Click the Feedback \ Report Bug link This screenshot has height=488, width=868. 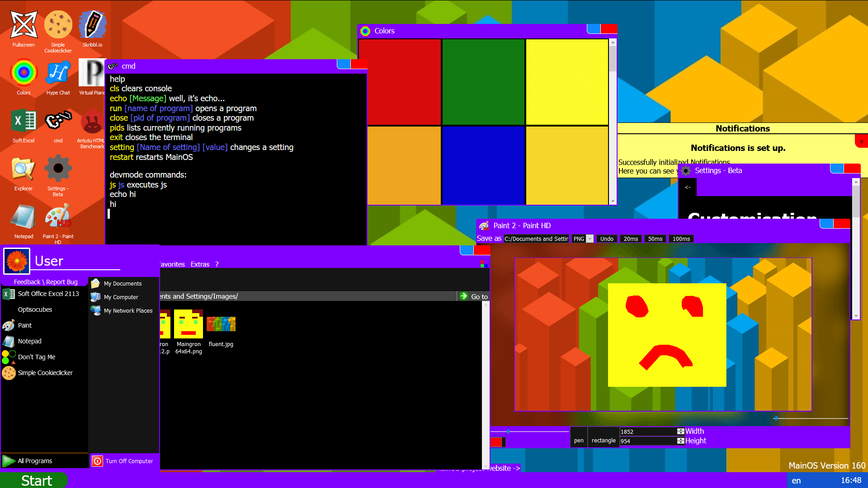pyautogui.click(x=46, y=282)
